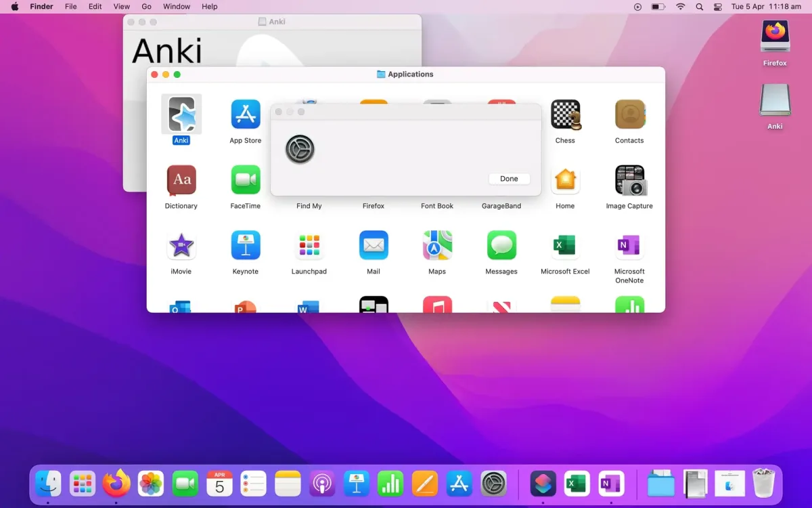
Task: Open Reminders from the Dock
Action: coord(254,484)
